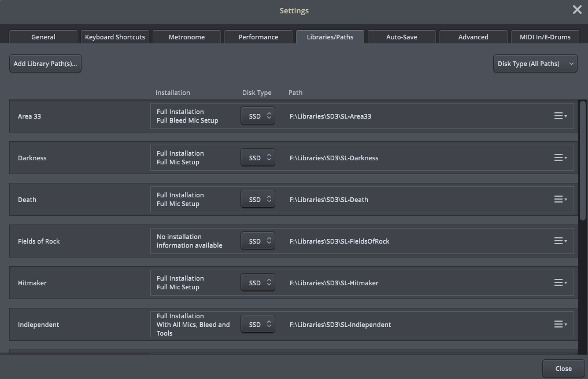The width and height of the screenshot is (588, 379).
Task: Change Area 33 disk type SSD selector
Action: pos(258,116)
